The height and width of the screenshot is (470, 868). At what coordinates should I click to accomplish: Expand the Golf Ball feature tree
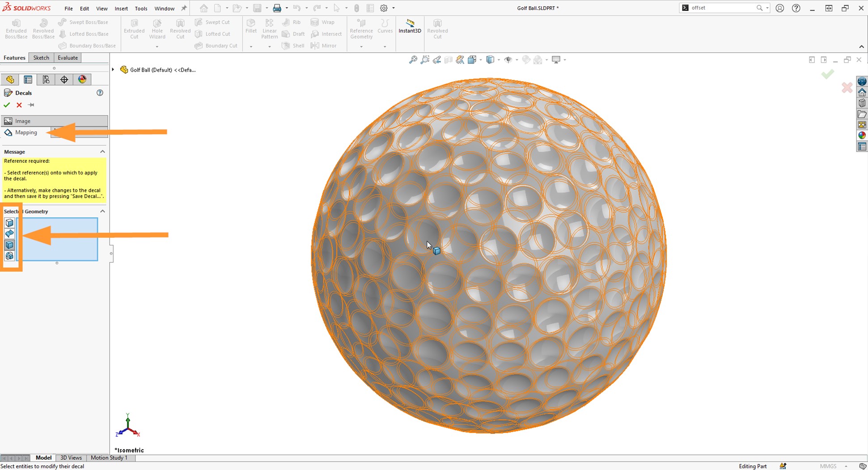click(113, 70)
